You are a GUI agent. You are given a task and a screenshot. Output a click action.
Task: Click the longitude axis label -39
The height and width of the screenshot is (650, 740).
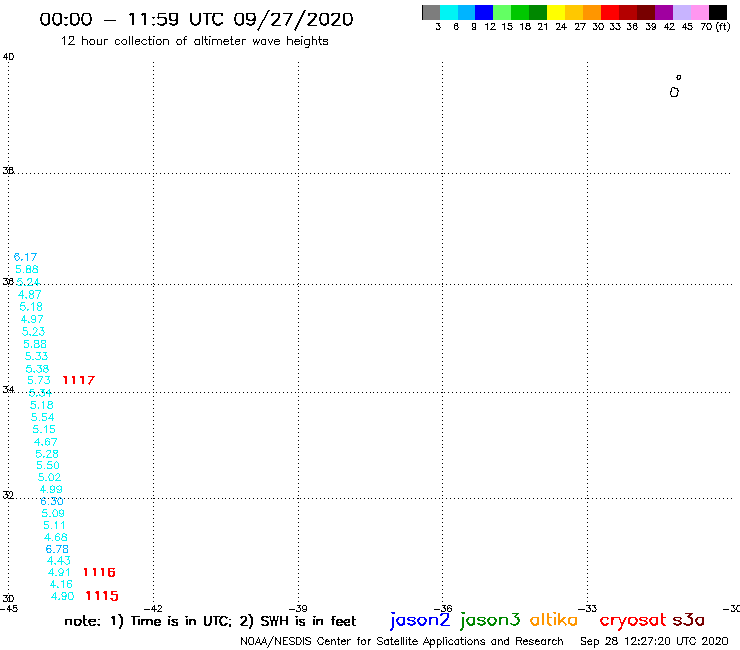[298, 609]
